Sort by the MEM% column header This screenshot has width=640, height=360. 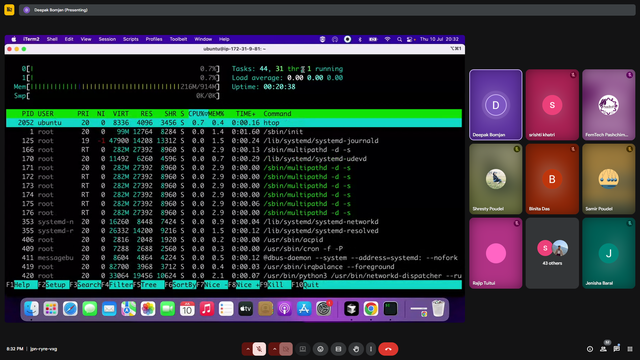tap(216, 113)
